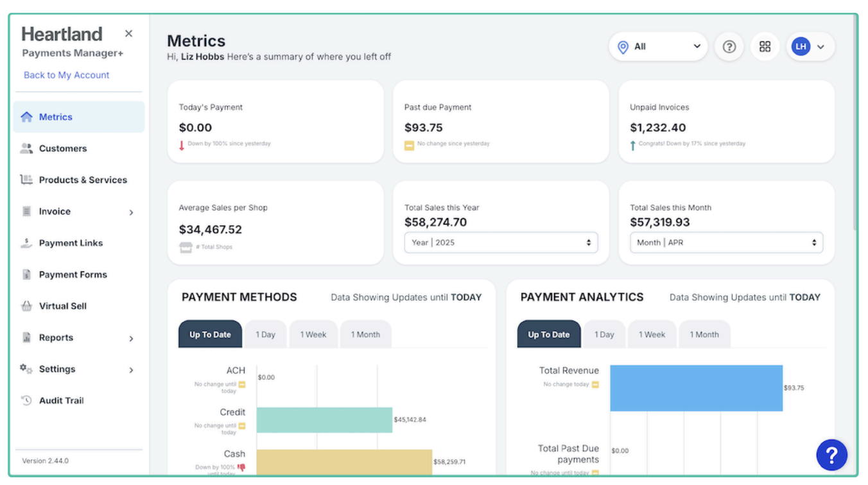Screen dimensions: 868x485
Task: Open the All locations dropdown
Action: coord(658,47)
